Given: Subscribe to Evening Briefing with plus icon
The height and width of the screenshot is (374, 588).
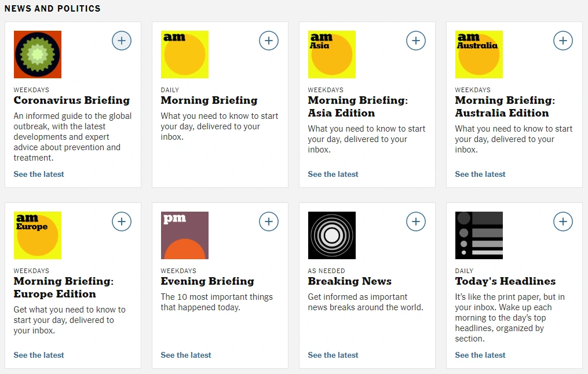Looking at the screenshot, I should coord(268,222).
